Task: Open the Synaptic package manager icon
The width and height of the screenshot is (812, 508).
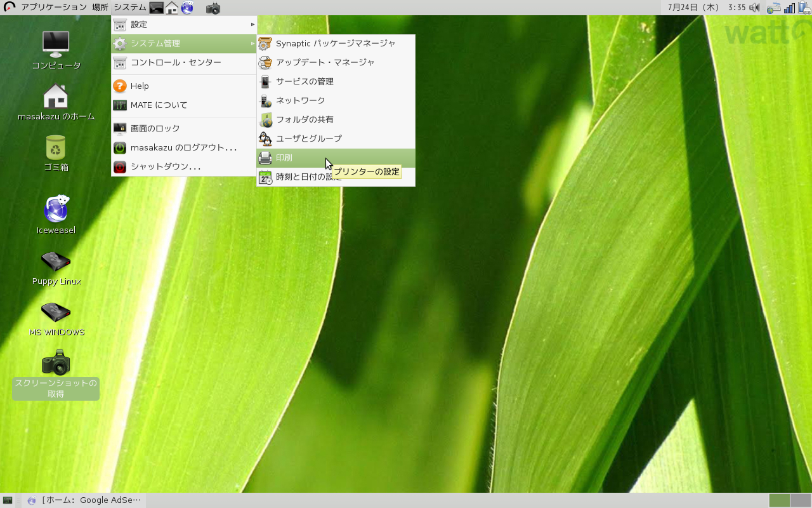Action: point(265,44)
